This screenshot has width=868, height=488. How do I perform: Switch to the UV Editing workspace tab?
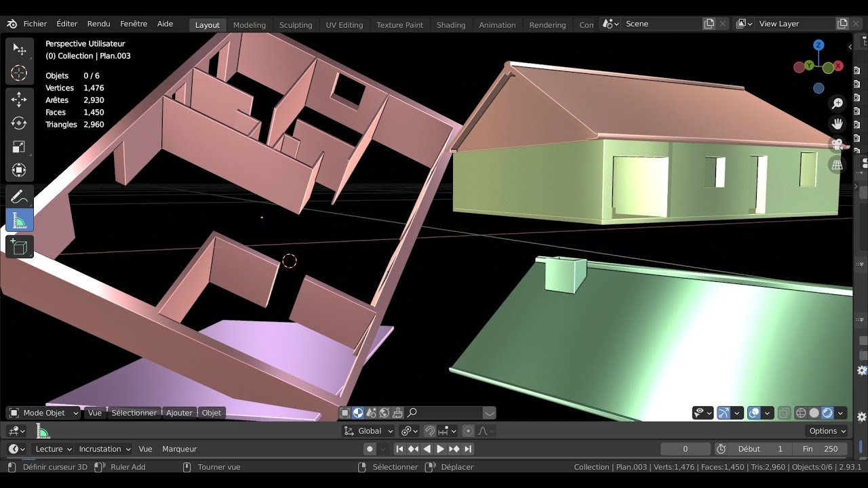pos(344,25)
